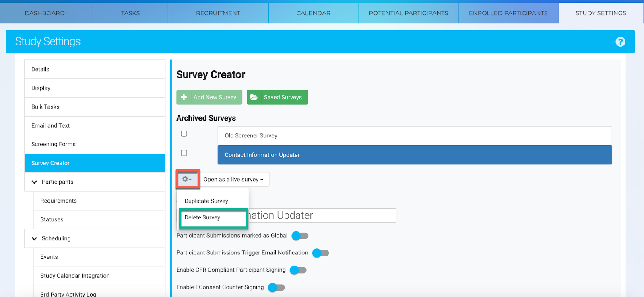The image size is (644, 297).
Task: Open Screening Forms in the sidebar
Action: [54, 144]
